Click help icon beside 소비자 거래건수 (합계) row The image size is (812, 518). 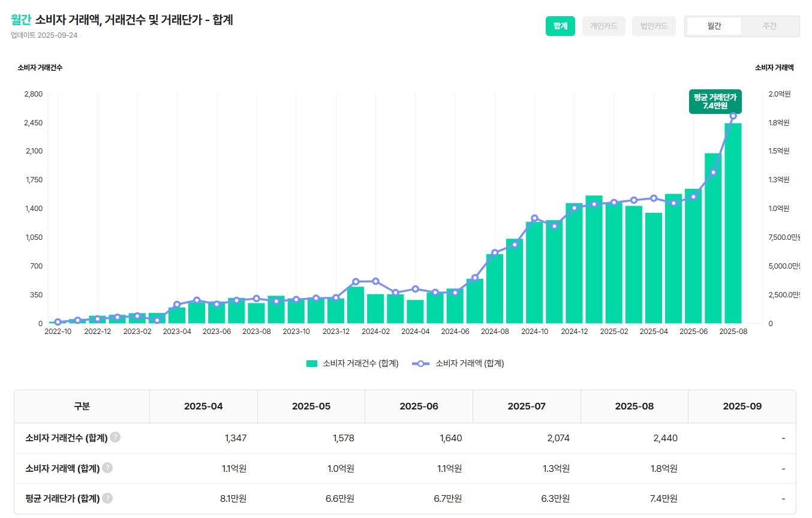115,438
